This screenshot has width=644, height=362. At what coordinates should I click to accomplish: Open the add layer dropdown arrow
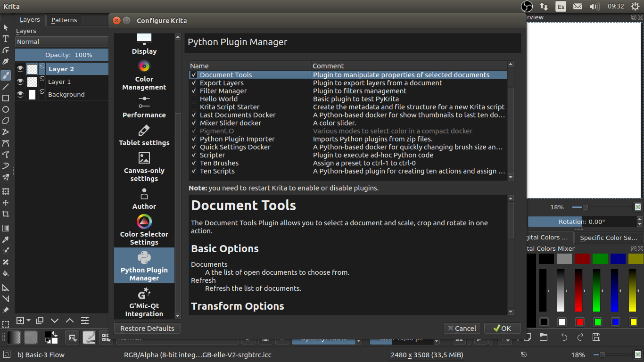coord(29,321)
